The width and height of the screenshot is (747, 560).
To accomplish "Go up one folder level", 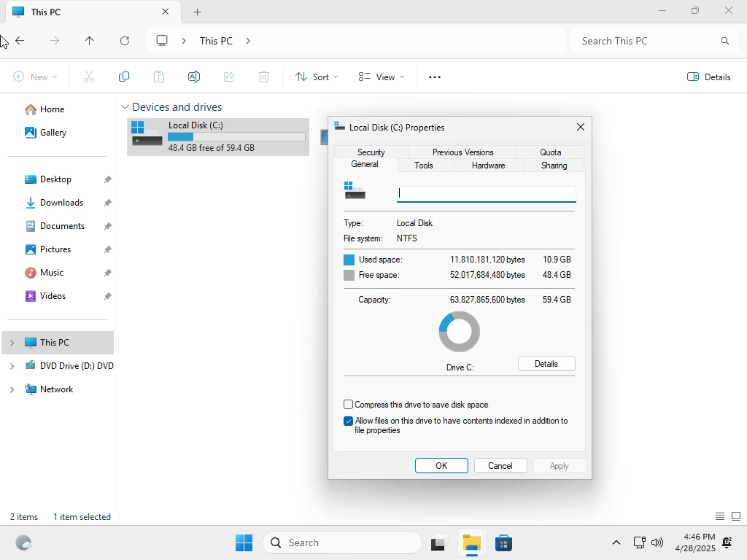I will tap(90, 41).
